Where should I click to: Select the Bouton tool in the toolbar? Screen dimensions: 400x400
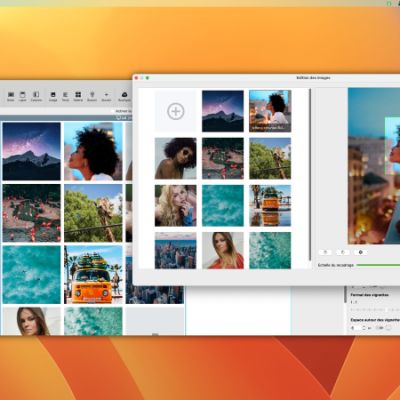pyautogui.click(x=92, y=96)
